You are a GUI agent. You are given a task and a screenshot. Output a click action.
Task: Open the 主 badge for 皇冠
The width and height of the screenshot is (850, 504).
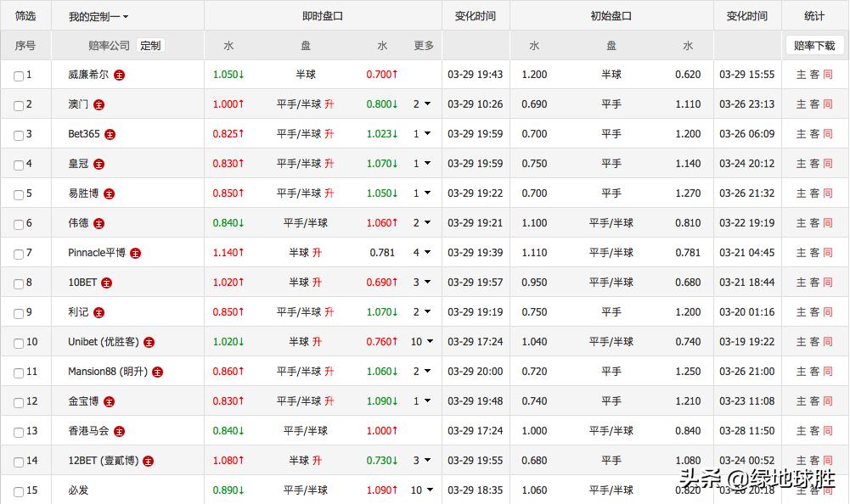99,164
